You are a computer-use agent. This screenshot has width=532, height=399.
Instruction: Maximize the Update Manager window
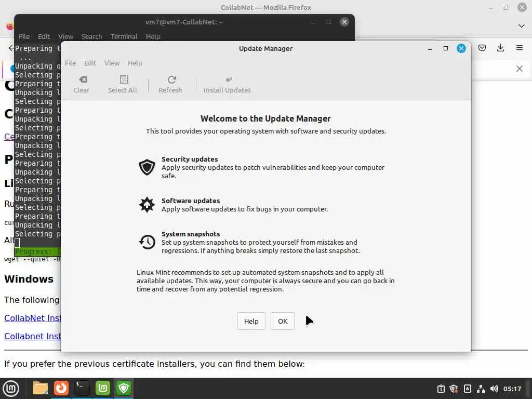446,48
